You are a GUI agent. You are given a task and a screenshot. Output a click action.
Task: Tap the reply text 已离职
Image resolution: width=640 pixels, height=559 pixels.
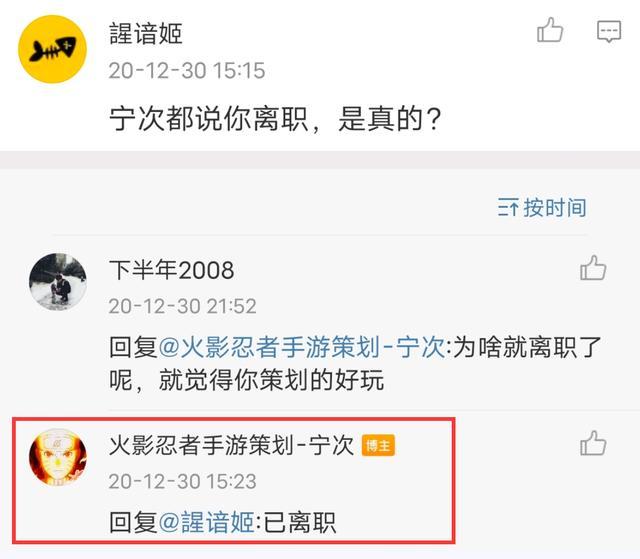pos(300,522)
